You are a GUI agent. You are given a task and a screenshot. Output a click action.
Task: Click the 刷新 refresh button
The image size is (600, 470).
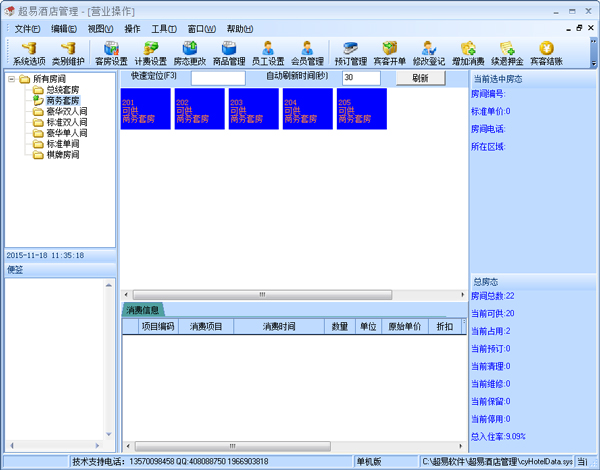(420, 78)
